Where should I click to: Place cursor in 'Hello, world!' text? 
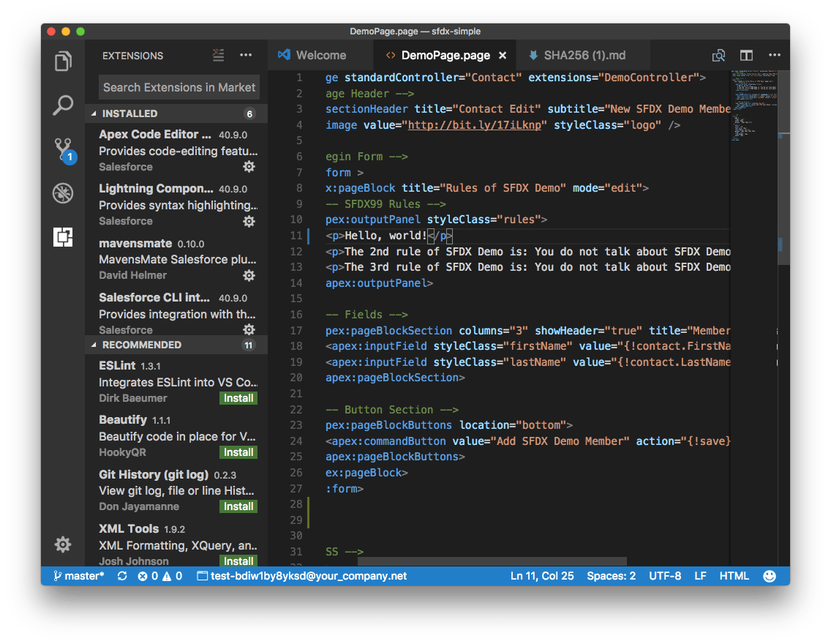tap(386, 236)
